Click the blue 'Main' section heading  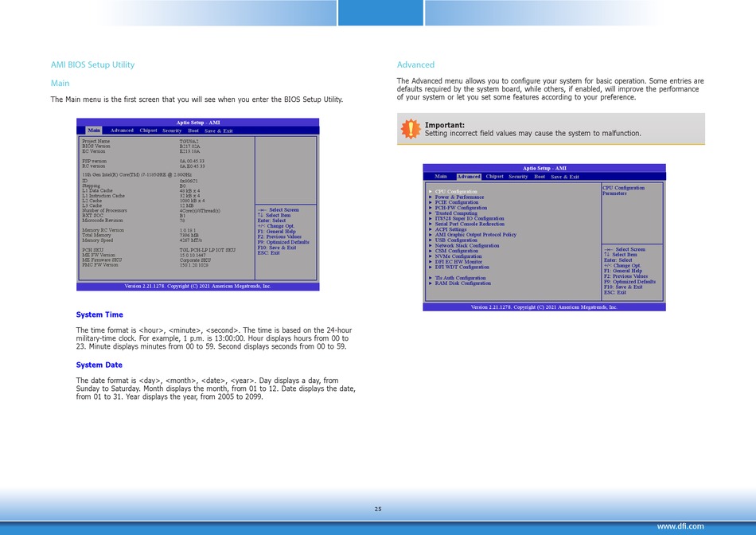[x=60, y=83]
